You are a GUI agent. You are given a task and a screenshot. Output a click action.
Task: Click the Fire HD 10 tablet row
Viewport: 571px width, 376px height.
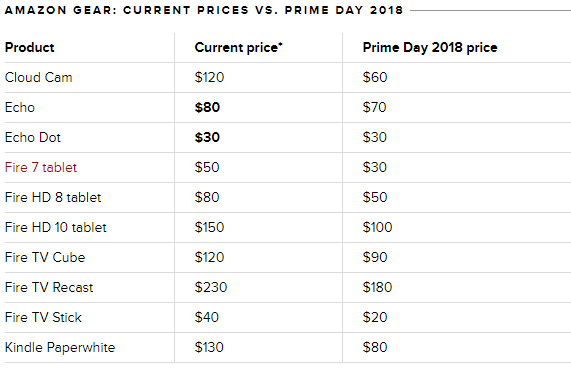(x=288, y=227)
